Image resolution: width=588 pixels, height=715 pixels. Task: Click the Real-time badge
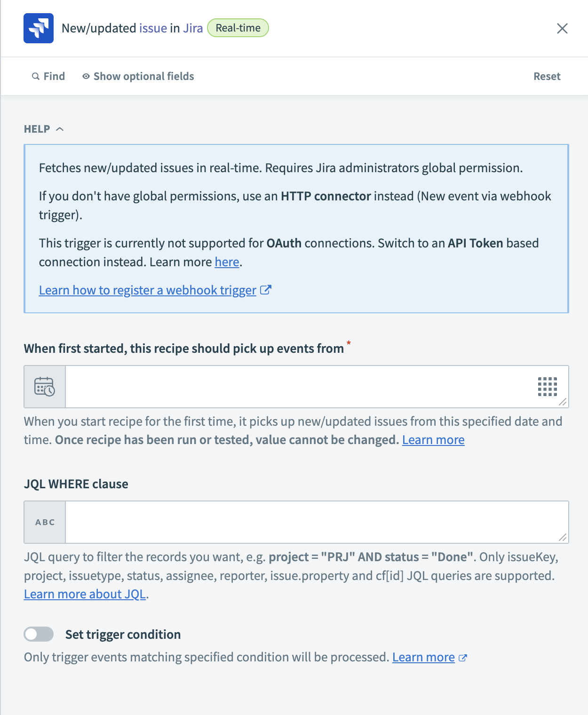point(238,28)
